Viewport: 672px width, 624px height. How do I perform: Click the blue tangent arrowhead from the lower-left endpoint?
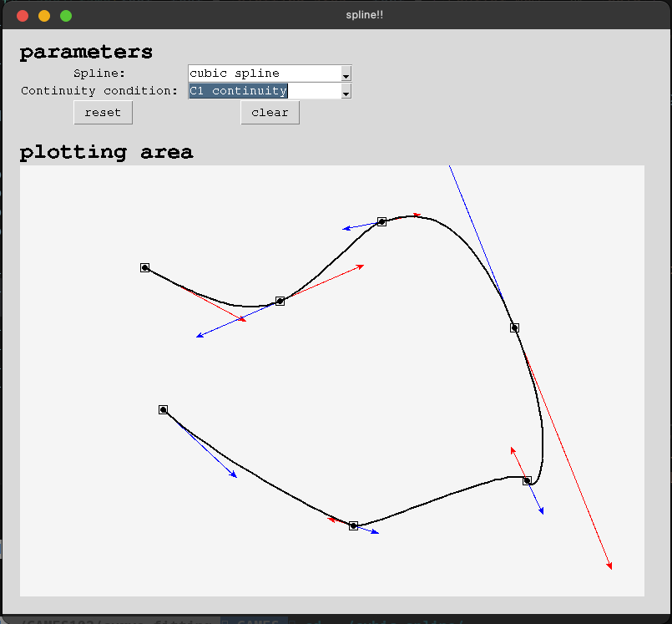[x=235, y=476]
